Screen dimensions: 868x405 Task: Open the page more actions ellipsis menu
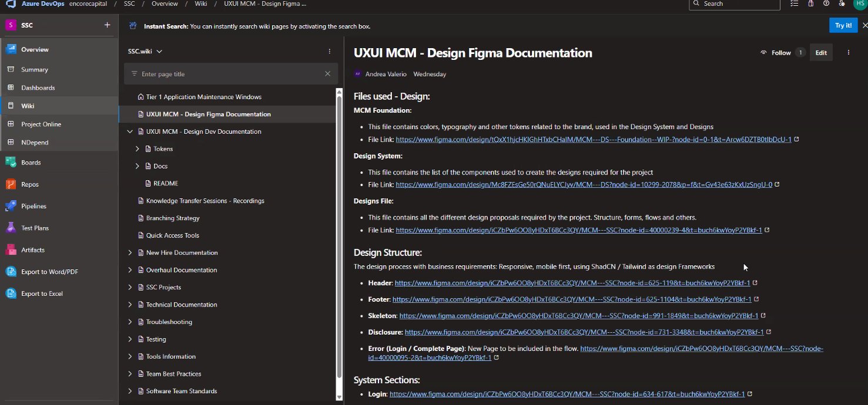click(848, 52)
